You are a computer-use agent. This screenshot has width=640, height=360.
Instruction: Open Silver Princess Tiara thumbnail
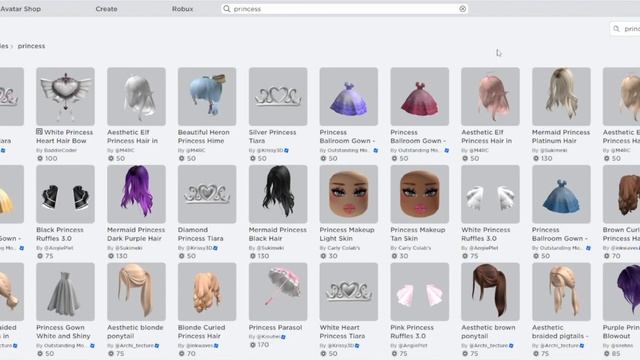278,96
